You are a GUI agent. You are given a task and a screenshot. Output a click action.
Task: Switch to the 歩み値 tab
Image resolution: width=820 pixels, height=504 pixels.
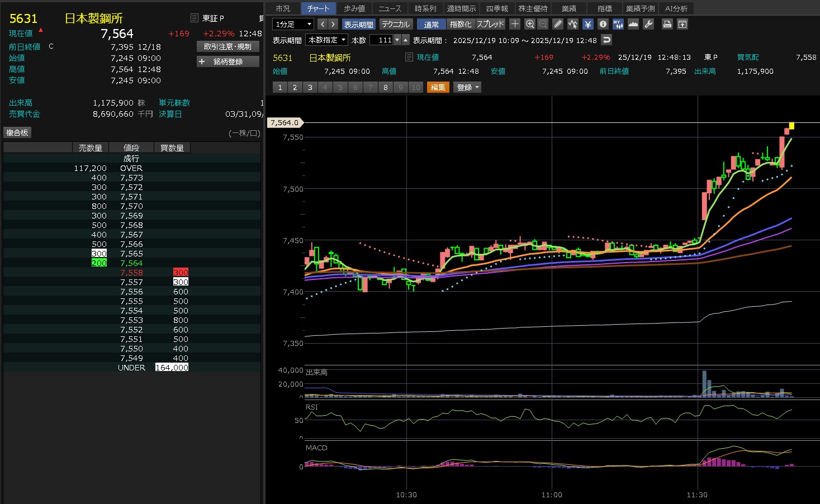pos(354,8)
